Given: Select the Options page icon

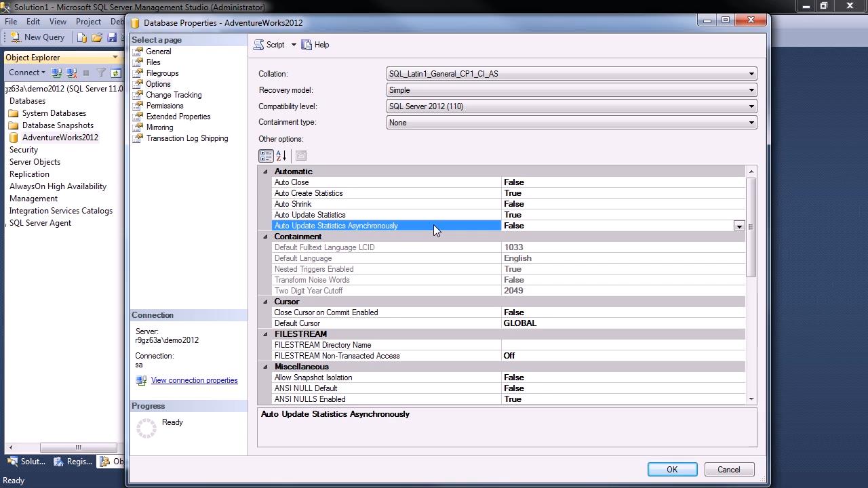Looking at the screenshot, I should (138, 84).
